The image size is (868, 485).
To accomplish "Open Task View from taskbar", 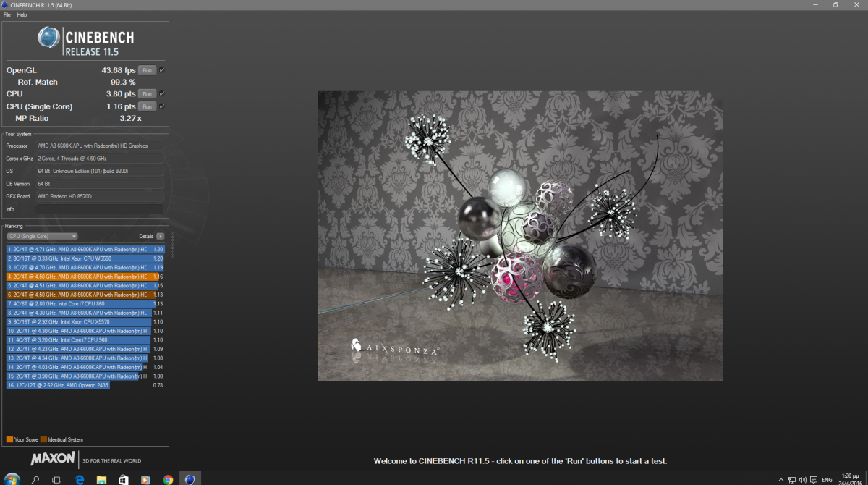I will click(57, 479).
